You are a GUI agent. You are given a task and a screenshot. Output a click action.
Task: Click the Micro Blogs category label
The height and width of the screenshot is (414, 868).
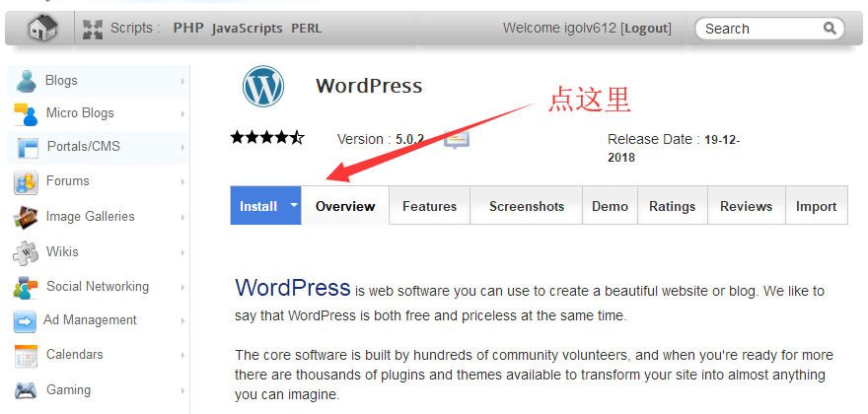click(80, 113)
